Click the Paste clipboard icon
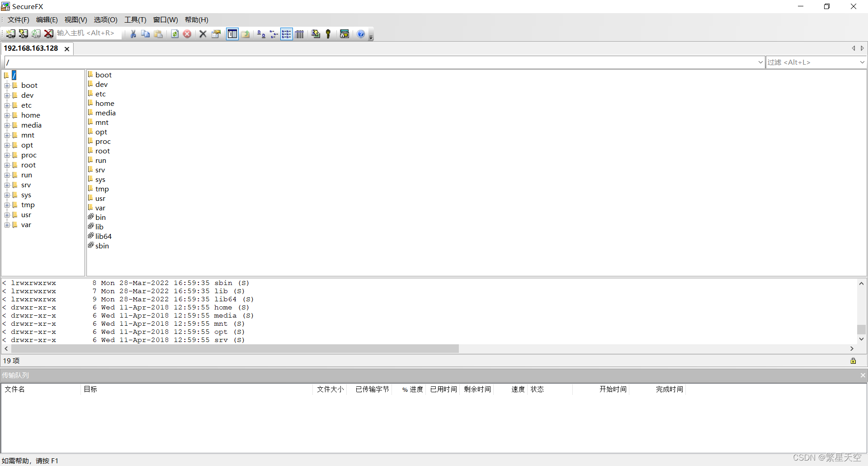The image size is (868, 466). [158, 34]
